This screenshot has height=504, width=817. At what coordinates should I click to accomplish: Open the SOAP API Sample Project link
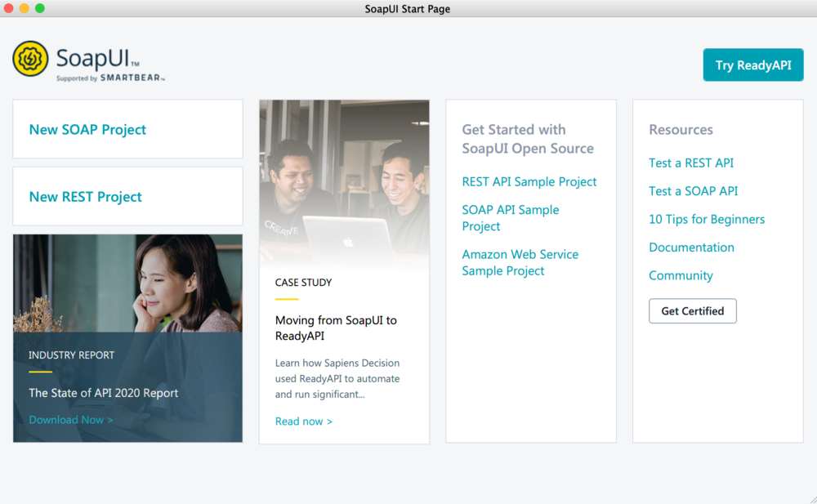(510, 217)
